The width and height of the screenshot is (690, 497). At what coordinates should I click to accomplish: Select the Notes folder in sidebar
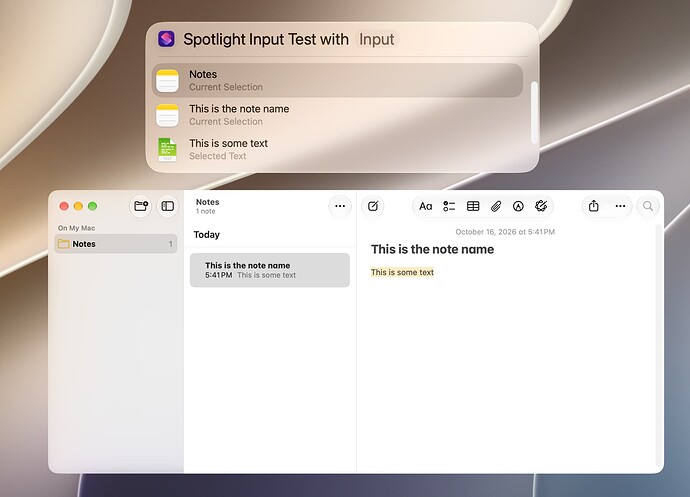(116, 243)
